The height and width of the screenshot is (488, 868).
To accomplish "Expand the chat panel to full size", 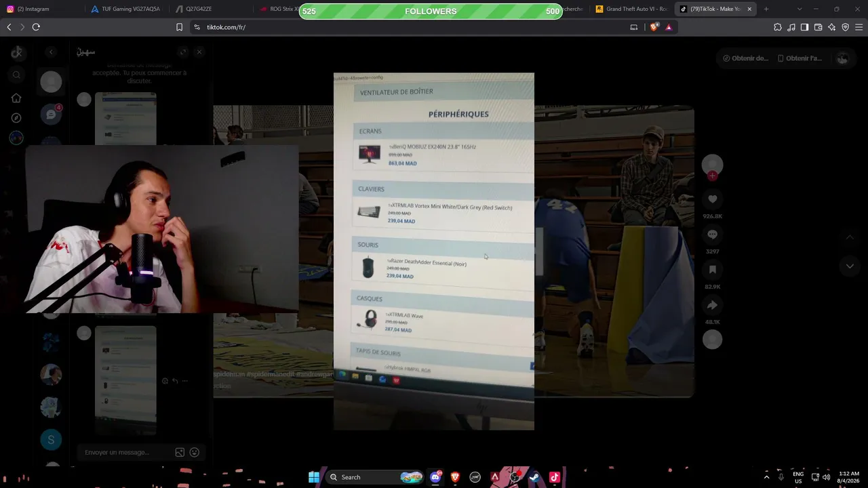I will click(x=182, y=52).
